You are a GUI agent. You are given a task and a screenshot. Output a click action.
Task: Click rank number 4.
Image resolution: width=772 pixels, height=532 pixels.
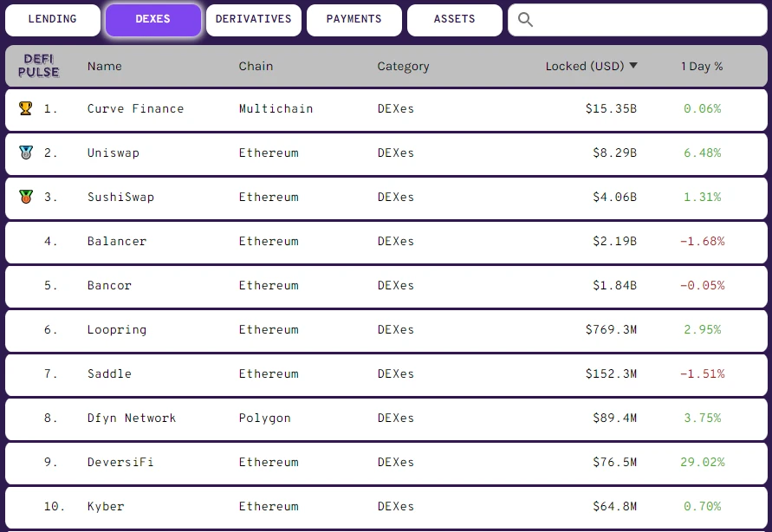pos(50,241)
